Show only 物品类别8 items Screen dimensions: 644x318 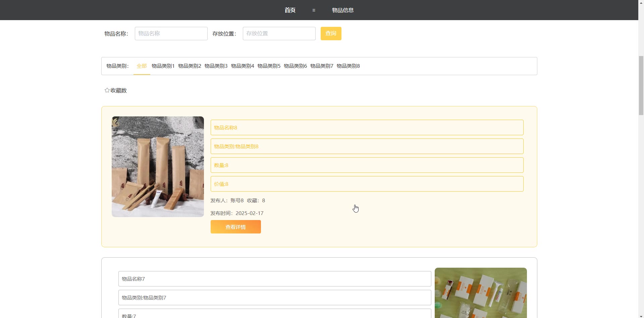[x=348, y=66]
